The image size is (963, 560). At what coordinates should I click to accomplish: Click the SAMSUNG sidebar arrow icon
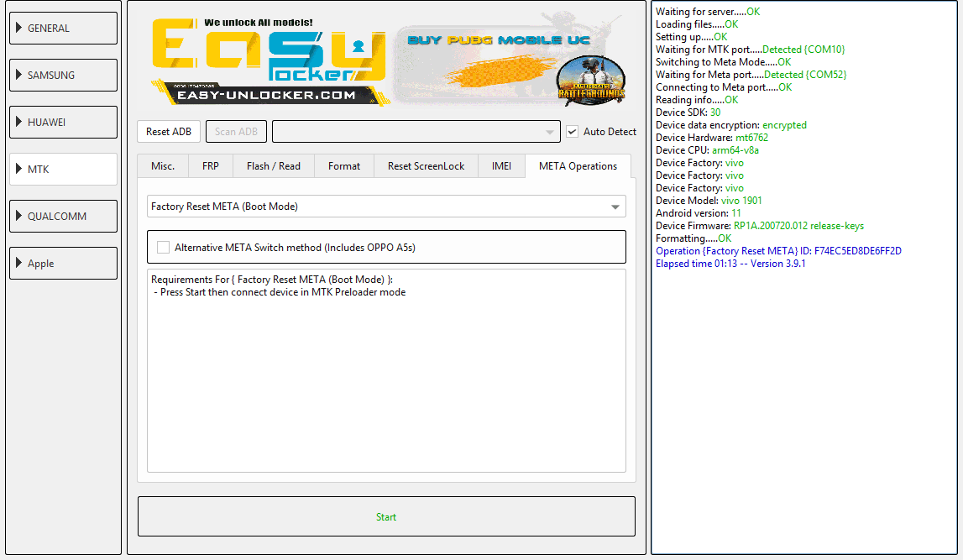coord(18,75)
